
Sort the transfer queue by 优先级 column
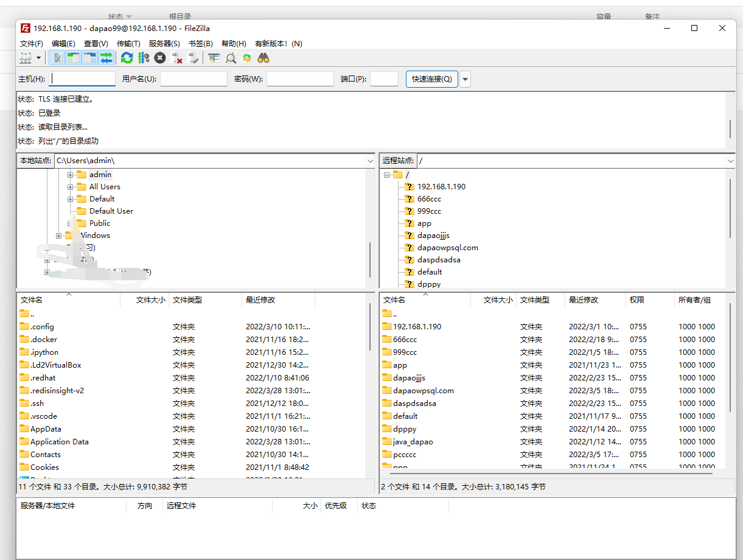point(338,506)
